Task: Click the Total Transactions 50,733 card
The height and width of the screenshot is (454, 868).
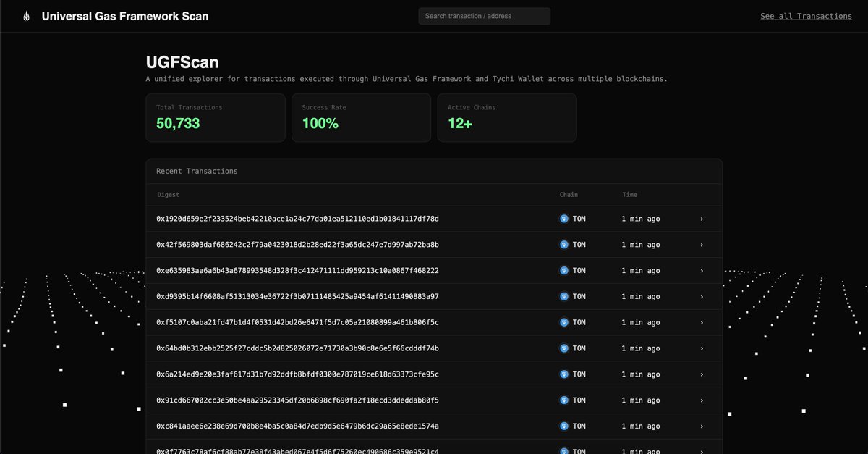Action: (216, 117)
